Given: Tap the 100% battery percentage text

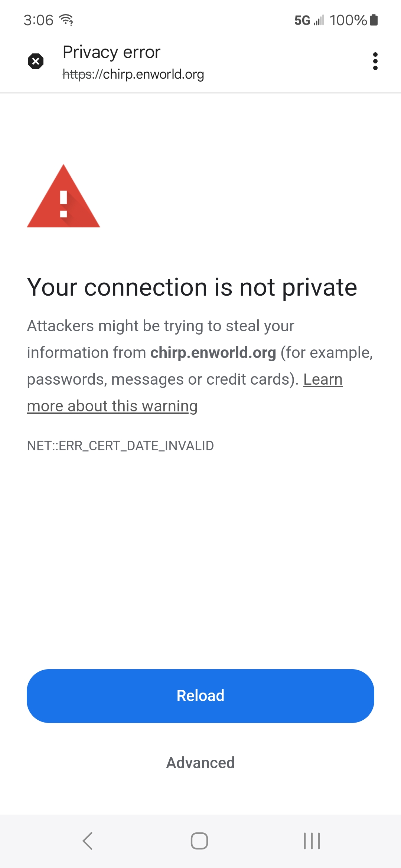Looking at the screenshot, I should 348,20.
